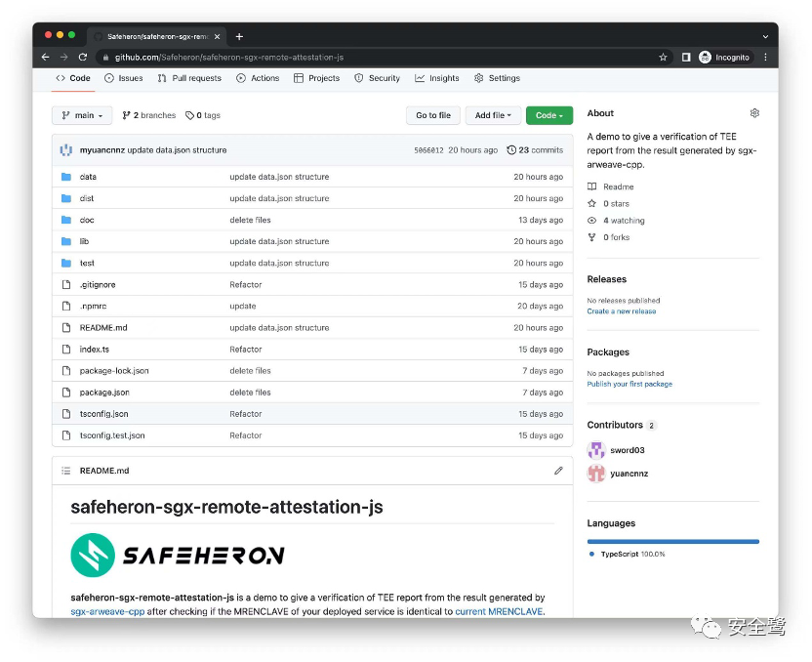Open the dist folder
812x662 pixels.
87,198
